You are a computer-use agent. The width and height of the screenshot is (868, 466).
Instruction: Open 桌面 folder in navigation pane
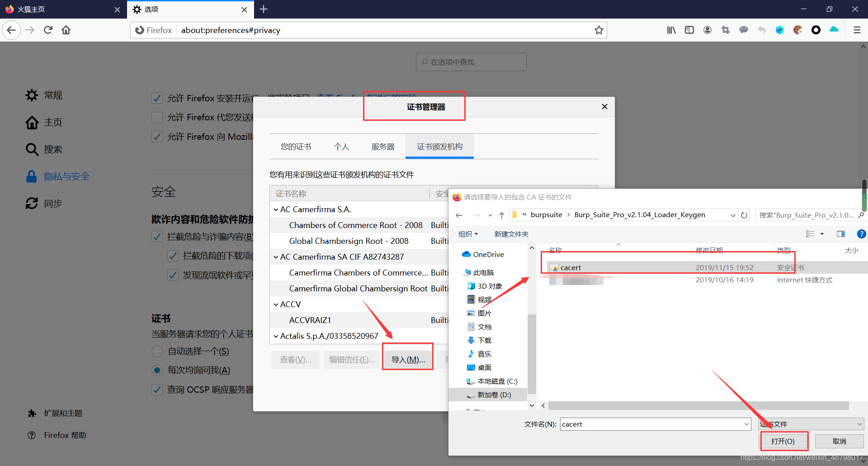(479, 367)
